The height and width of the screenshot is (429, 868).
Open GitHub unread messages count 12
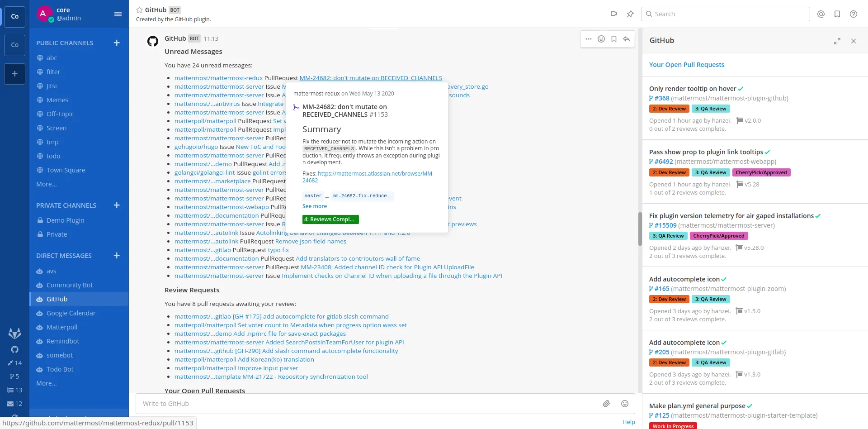(x=14, y=404)
